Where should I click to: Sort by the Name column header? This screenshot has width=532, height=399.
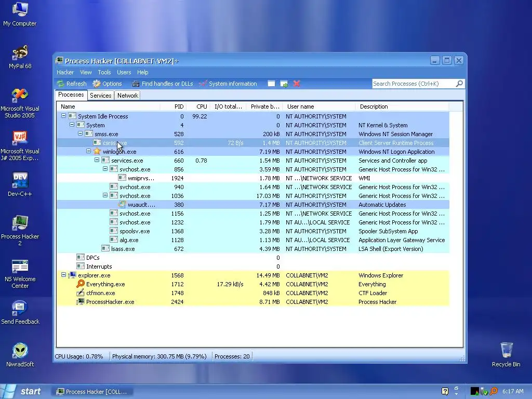click(108, 107)
